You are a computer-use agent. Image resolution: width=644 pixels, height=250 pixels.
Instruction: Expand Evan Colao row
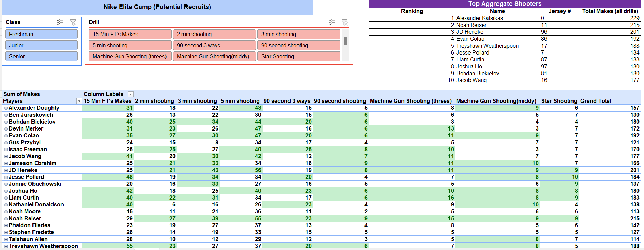tap(6, 136)
